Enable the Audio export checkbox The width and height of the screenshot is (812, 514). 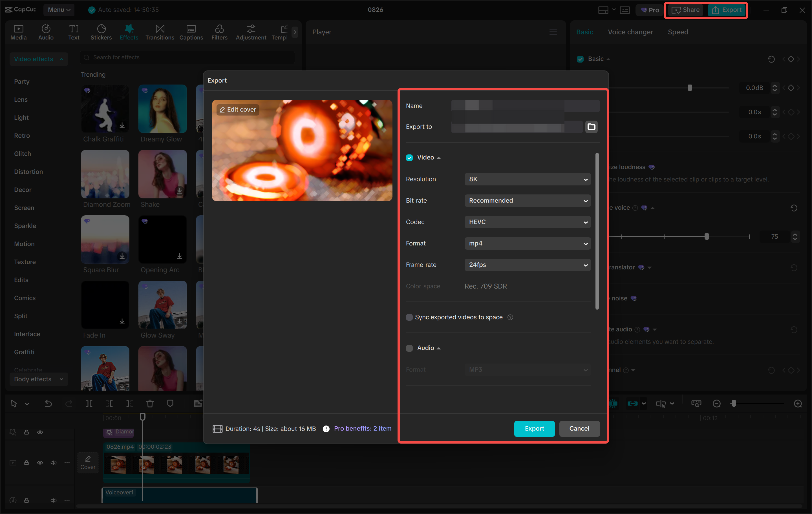click(409, 348)
